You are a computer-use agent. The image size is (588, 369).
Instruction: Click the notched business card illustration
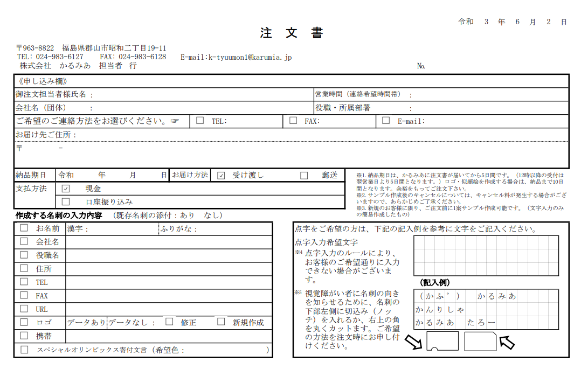pos(442,341)
